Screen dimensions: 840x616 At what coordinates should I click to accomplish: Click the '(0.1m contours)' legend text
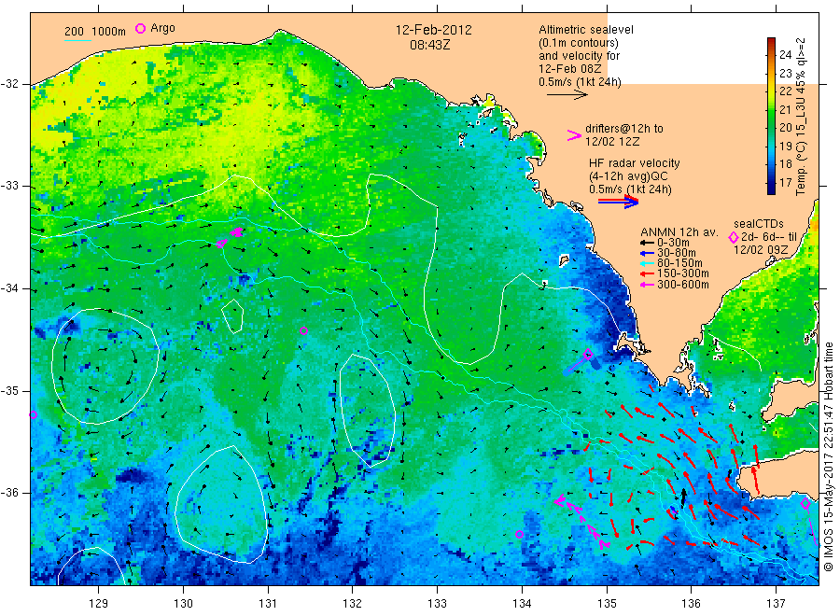pos(579,43)
